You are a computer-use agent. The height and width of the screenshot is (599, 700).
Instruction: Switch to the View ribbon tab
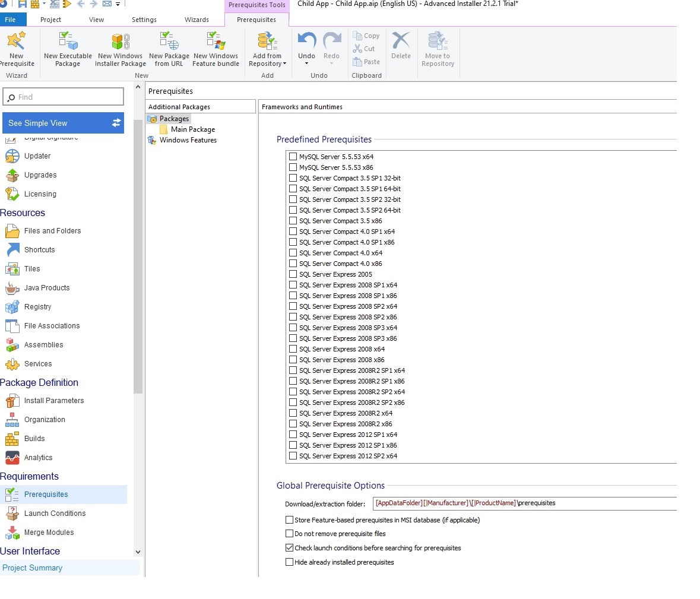[x=96, y=20]
